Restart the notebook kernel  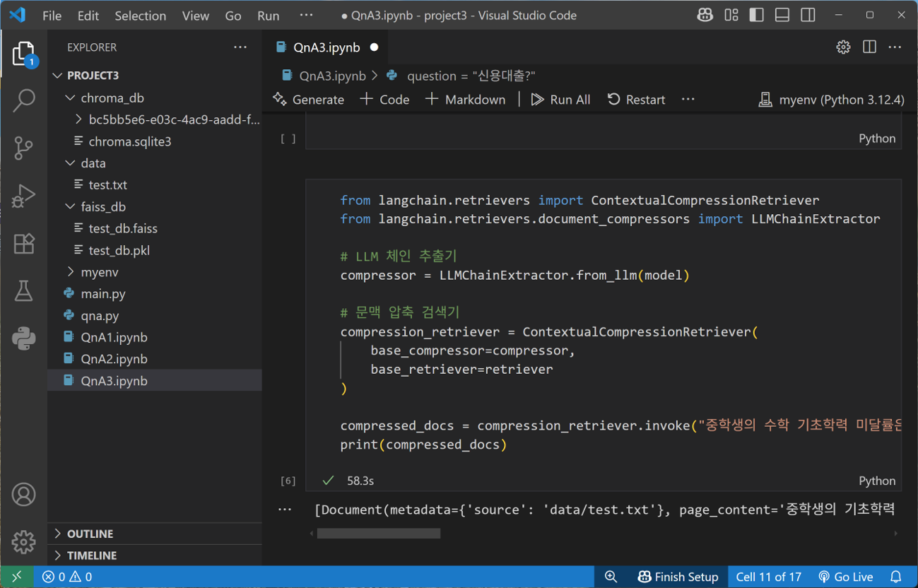tap(637, 100)
